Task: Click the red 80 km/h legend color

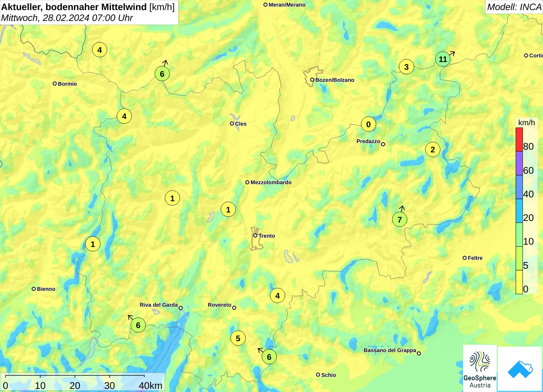Action: click(x=519, y=140)
